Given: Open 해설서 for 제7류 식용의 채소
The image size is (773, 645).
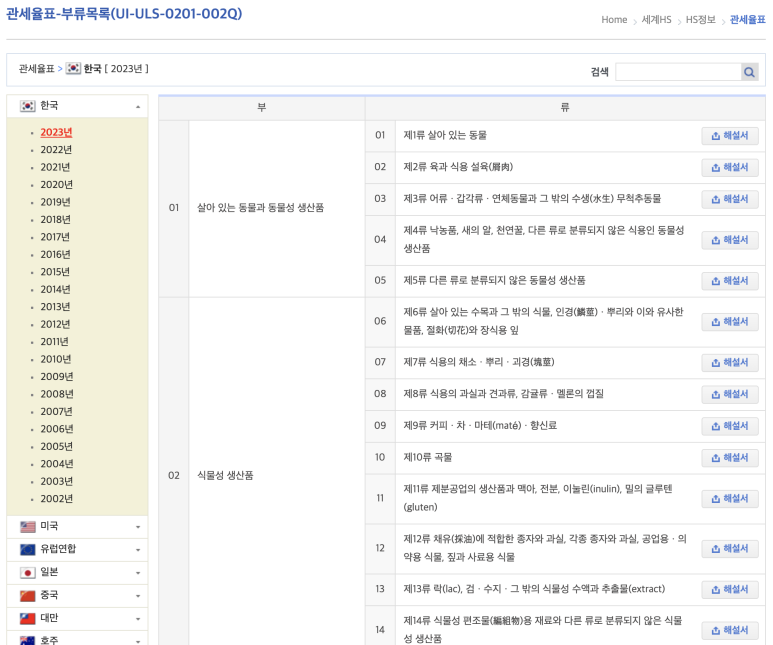Looking at the screenshot, I should pos(730,363).
